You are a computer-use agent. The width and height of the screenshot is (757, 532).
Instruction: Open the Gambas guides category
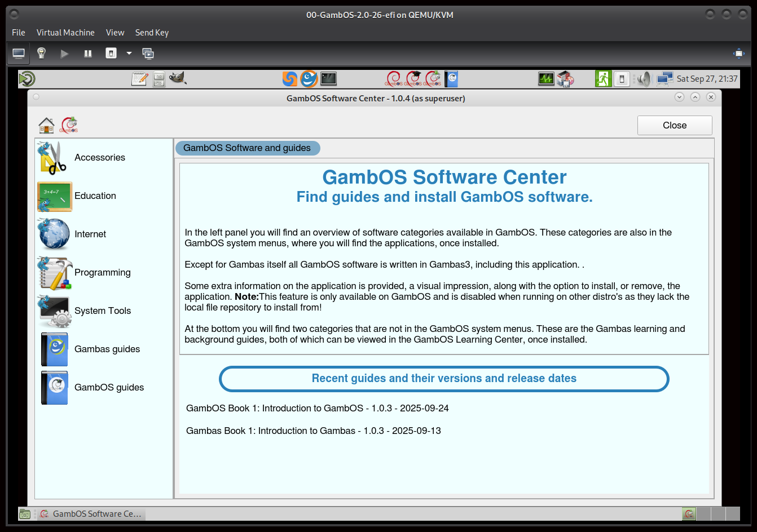pos(107,349)
